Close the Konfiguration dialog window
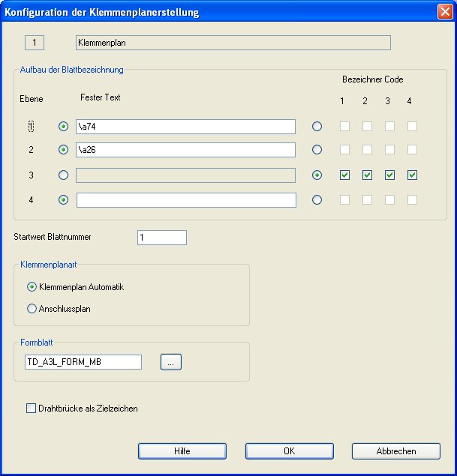Image resolution: width=457 pixels, height=476 pixels. (x=445, y=12)
